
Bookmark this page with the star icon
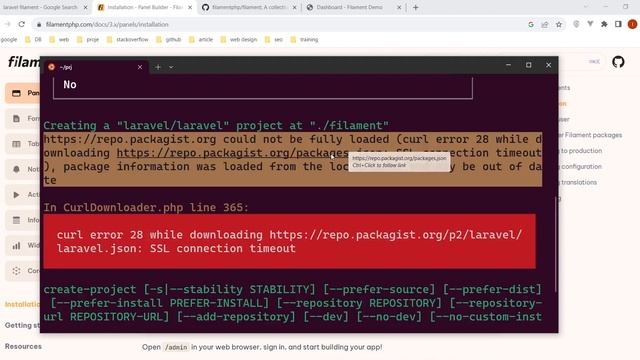[559, 24]
